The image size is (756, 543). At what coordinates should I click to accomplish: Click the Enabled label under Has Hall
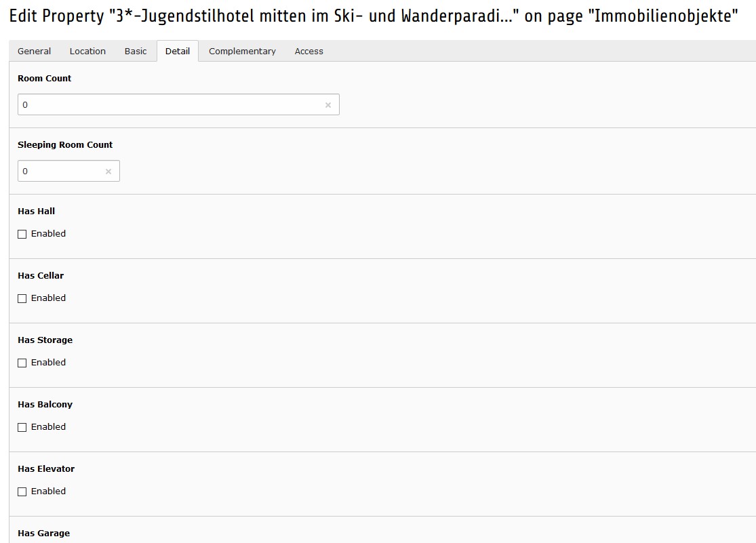[x=48, y=234]
